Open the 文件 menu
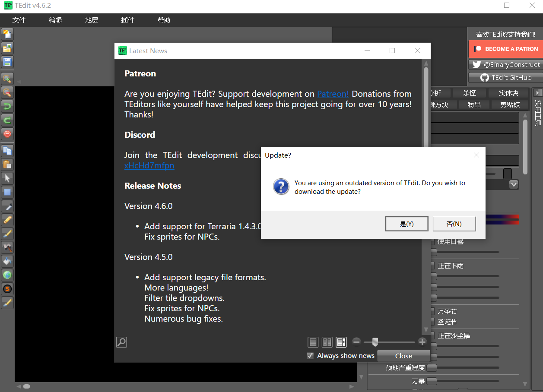This screenshot has height=392, width=543. (x=19, y=20)
